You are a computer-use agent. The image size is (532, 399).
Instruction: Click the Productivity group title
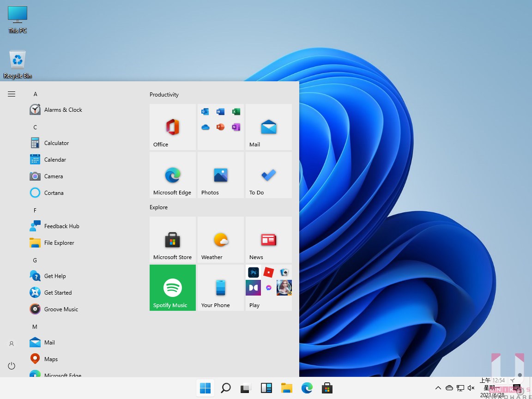pyautogui.click(x=164, y=95)
